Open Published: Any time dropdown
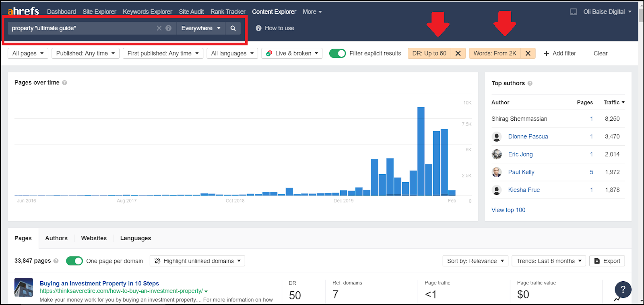The image size is (644, 305). coord(85,54)
